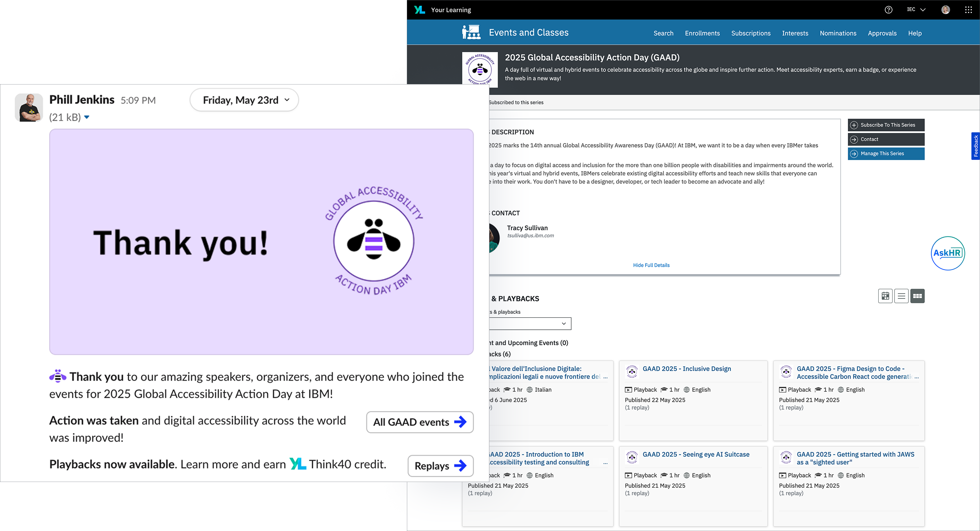Click the Replays button
Image resolution: width=980 pixels, height=531 pixels.
pyautogui.click(x=440, y=466)
